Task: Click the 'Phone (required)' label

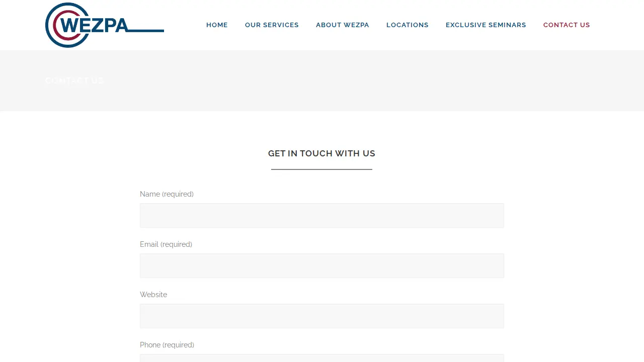Action: coord(167,345)
